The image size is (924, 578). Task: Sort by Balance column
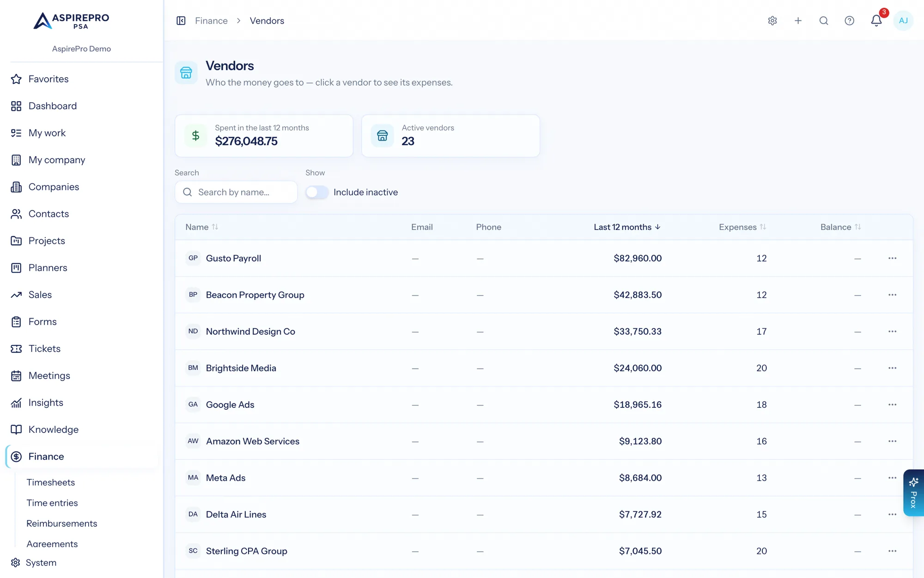coord(841,227)
